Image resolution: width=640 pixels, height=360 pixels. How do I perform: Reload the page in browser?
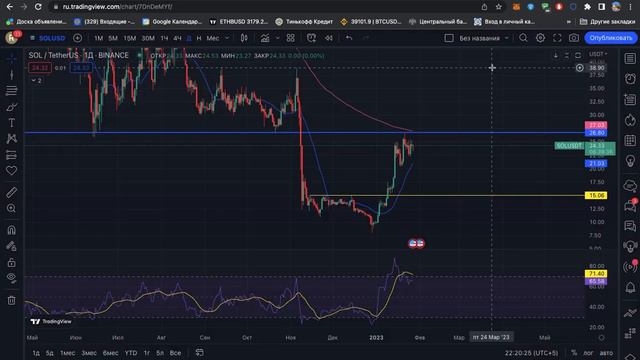(x=38, y=7)
